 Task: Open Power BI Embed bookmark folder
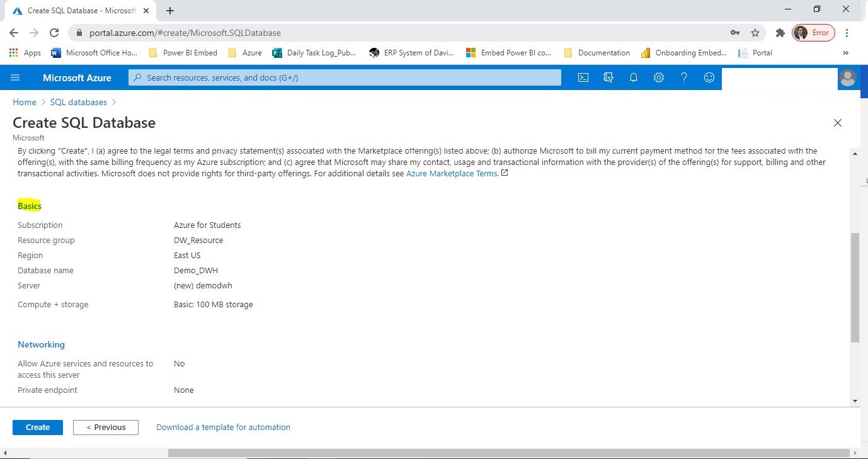pos(183,53)
